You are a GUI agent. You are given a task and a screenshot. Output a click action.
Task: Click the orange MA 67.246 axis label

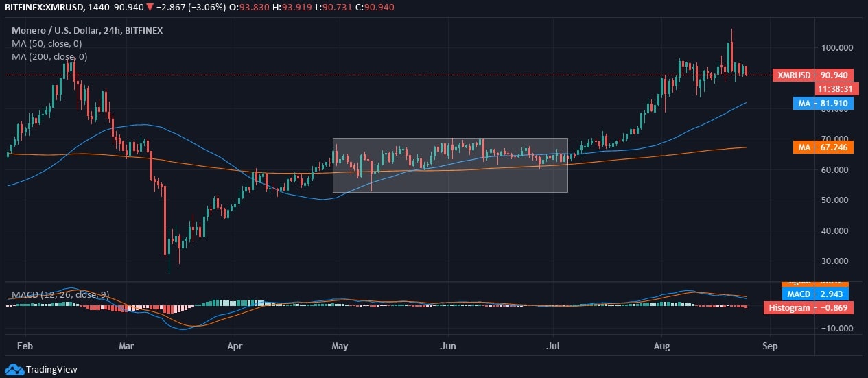pos(823,147)
